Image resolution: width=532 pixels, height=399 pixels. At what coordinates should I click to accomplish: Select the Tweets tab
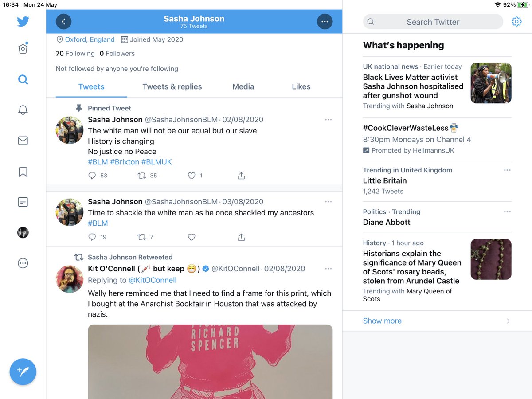point(91,86)
